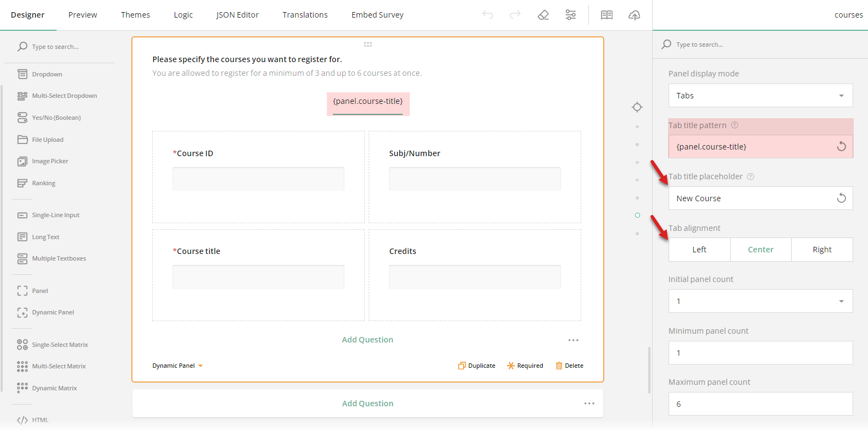Show help for Tab title placeholder
Screen dimensions: 868x431
[750, 176]
